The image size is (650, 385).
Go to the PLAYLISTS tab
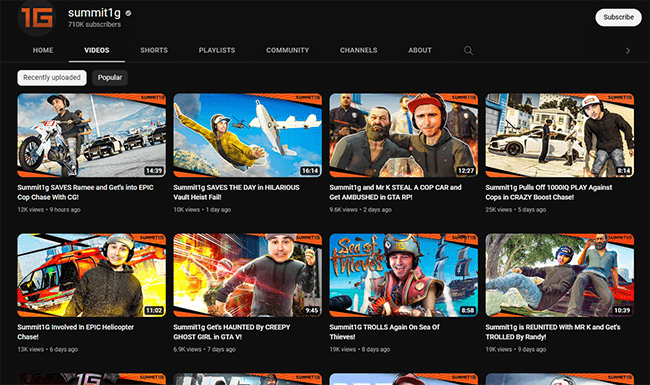pos(217,50)
